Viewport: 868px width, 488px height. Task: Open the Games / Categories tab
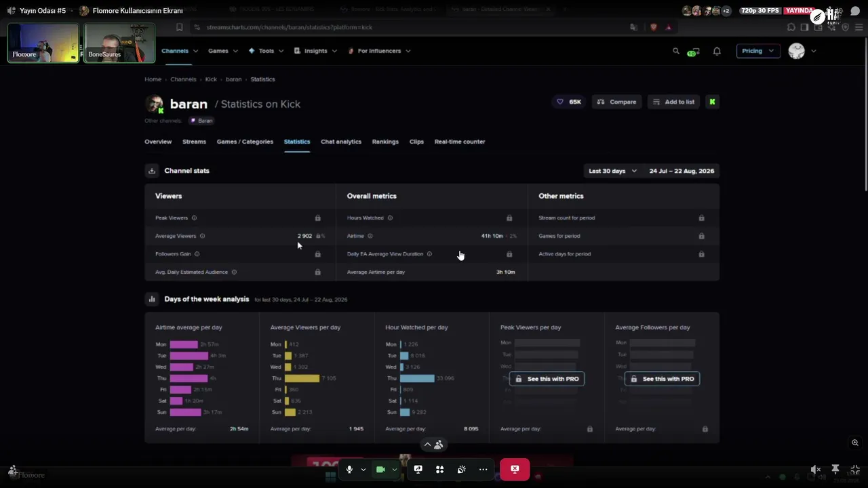[x=245, y=142]
